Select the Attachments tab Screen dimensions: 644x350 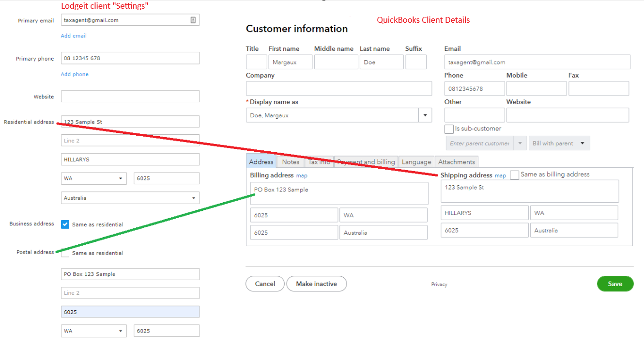pyautogui.click(x=457, y=162)
